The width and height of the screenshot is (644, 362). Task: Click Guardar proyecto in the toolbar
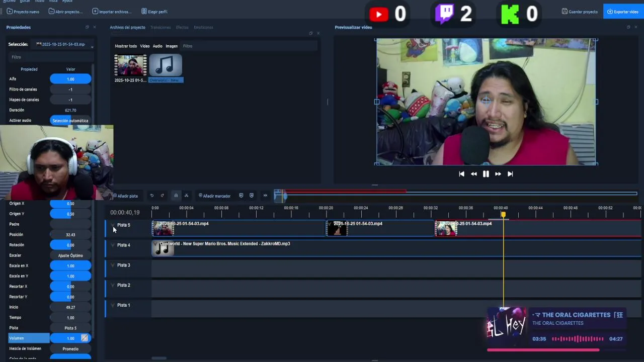point(580,12)
